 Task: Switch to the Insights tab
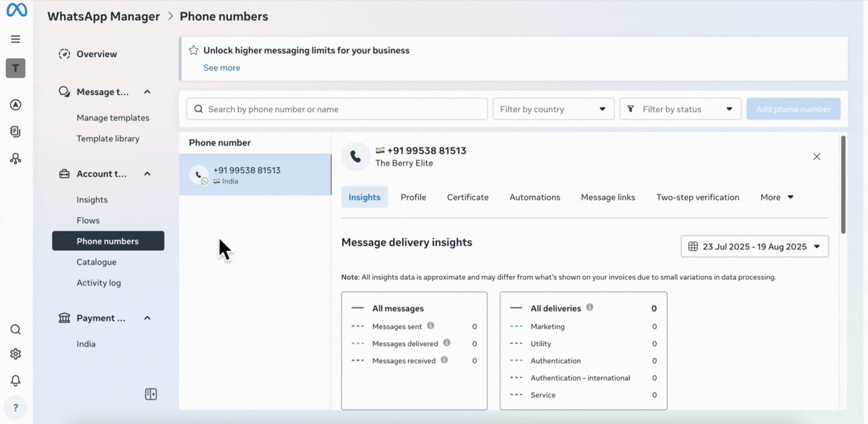point(364,197)
